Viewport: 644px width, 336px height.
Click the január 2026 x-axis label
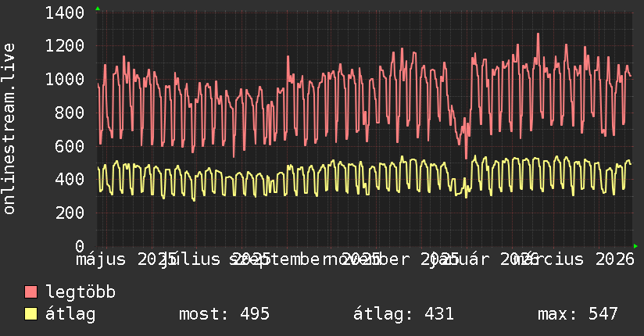pyautogui.click(x=484, y=259)
